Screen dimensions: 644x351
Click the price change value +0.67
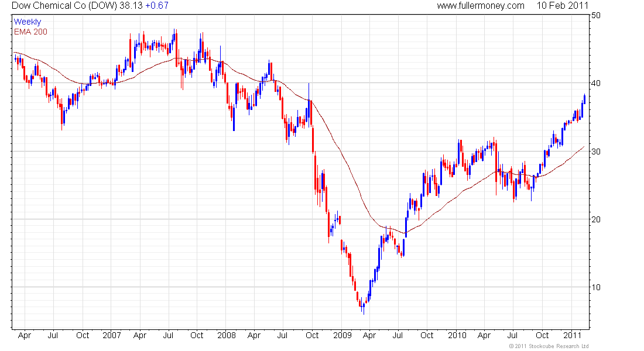coord(156,6)
